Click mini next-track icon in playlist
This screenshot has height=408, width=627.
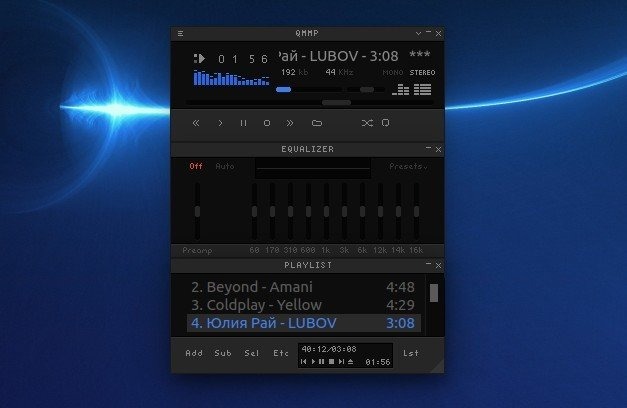[x=341, y=362]
